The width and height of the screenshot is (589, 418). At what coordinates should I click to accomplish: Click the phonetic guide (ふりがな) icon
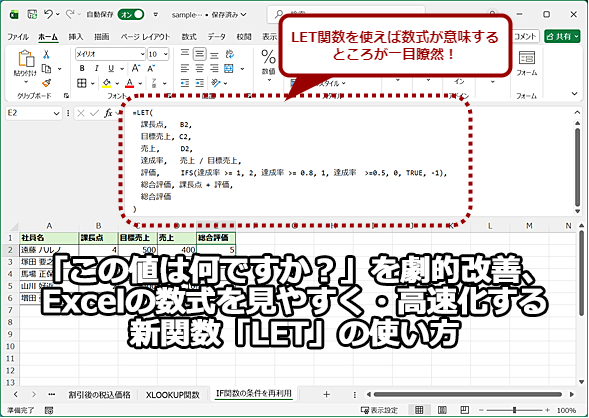[x=154, y=83]
